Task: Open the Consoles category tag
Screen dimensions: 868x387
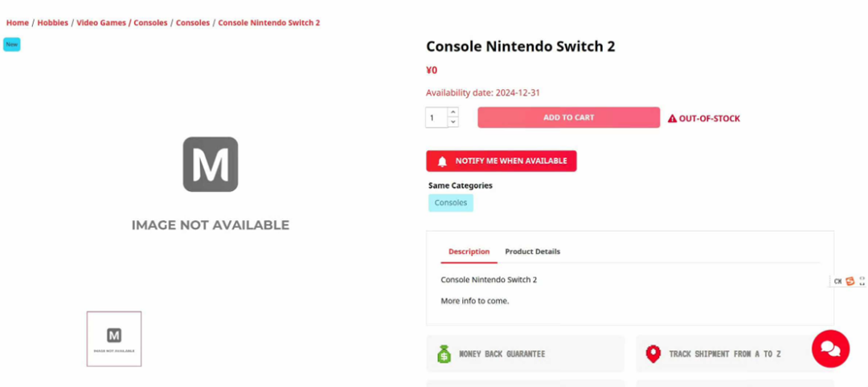Action: tap(451, 203)
